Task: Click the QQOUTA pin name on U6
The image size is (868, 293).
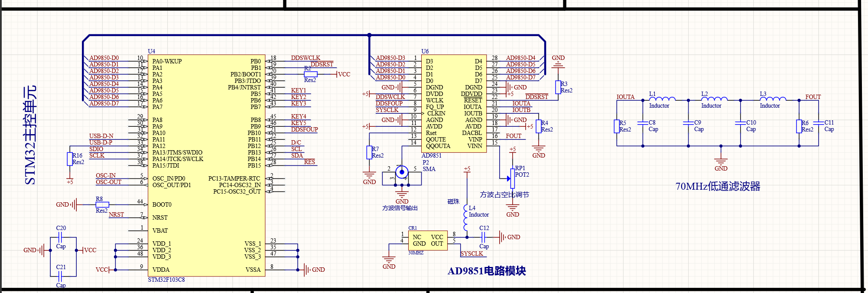Action: pyautogui.click(x=438, y=146)
